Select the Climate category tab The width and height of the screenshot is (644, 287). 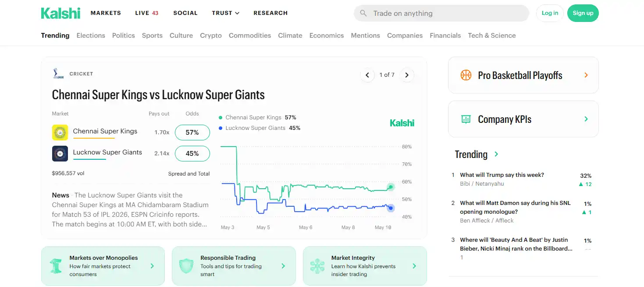coord(290,36)
